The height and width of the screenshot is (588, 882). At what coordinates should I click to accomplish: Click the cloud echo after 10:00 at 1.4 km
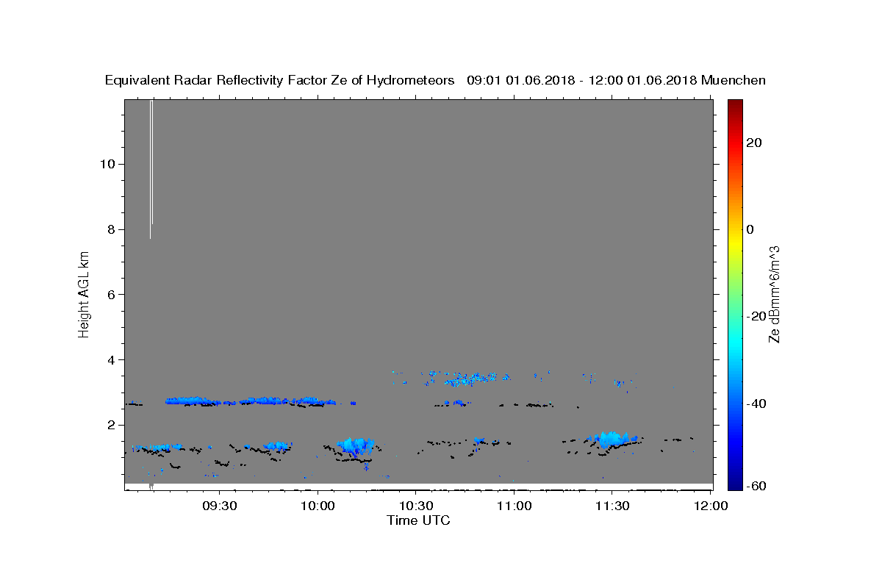pos(356,445)
